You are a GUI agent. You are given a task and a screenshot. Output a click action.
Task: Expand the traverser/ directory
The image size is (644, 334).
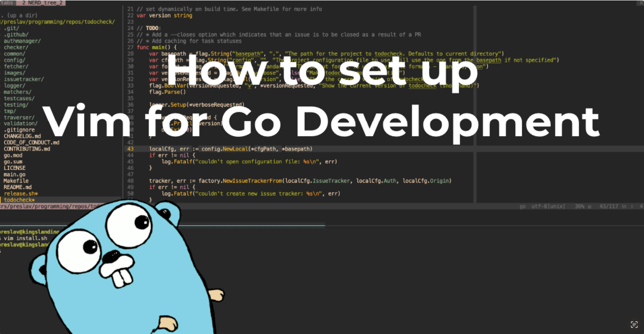tap(19, 118)
